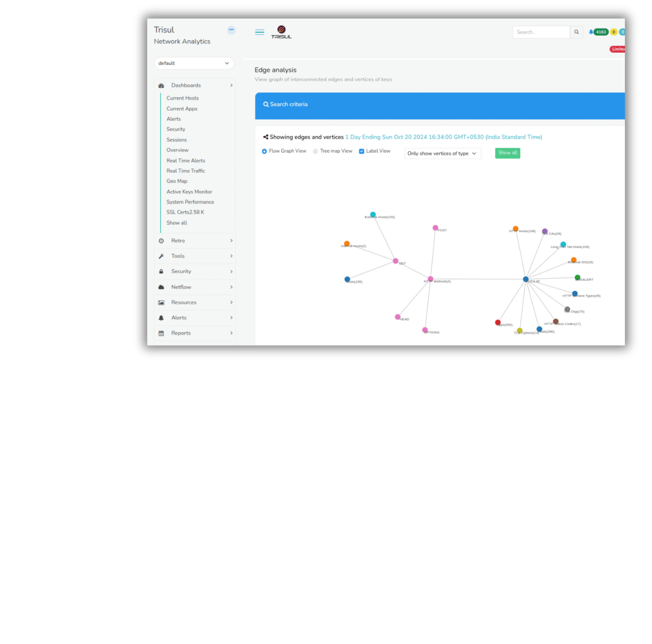Image resolution: width=652 pixels, height=644 pixels.
Task: Click the hamburger menu icon
Action: click(x=260, y=32)
